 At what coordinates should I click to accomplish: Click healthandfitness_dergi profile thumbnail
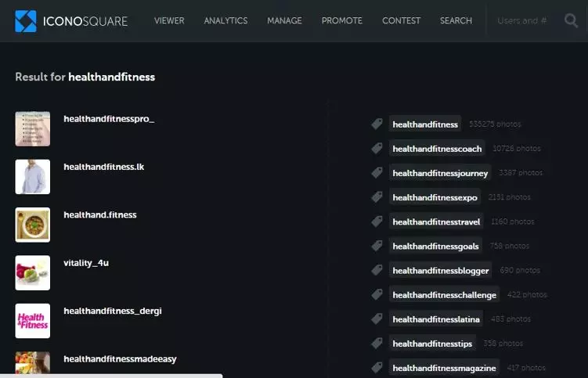click(x=33, y=321)
